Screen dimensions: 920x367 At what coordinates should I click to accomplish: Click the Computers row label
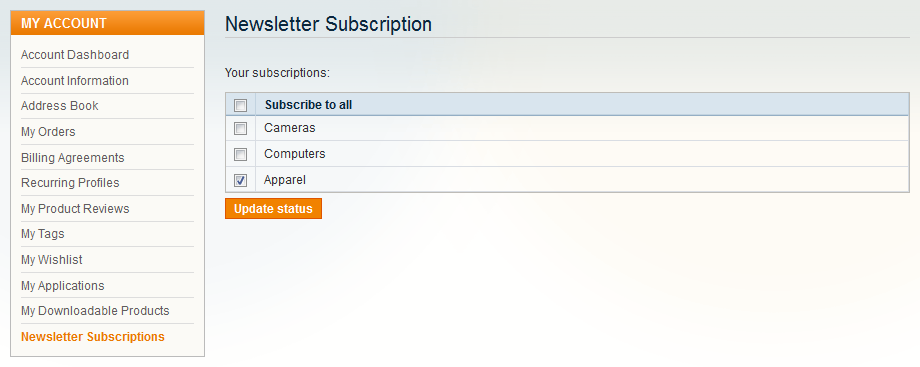click(295, 154)
